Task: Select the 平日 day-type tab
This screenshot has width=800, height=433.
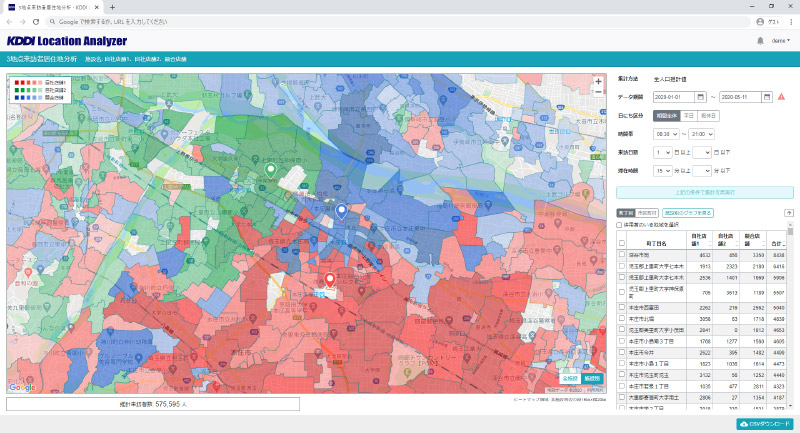Action: [689, 116]
